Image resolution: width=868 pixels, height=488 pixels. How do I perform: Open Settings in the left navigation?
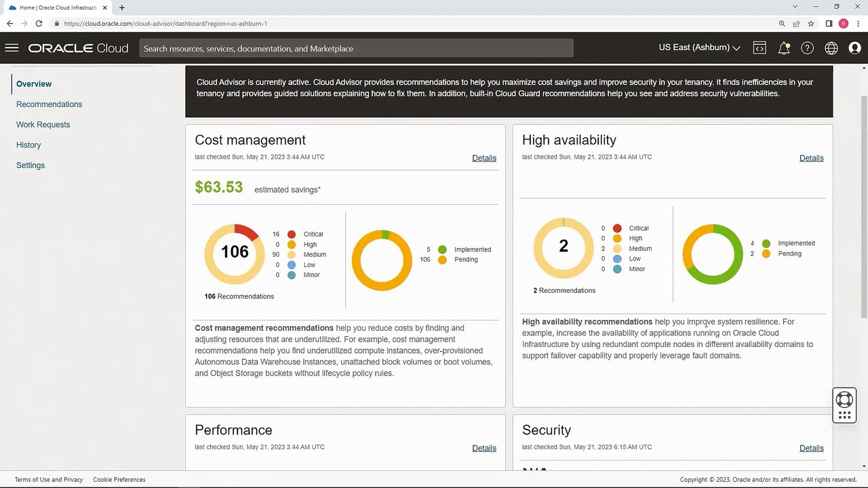tap(31, 165)
